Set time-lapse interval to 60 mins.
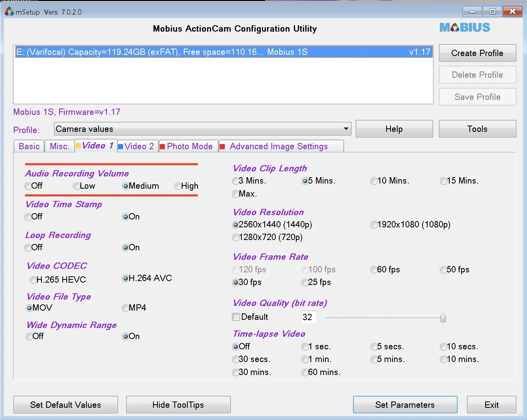The image size is (527, 420). click(x=305, y=372)
